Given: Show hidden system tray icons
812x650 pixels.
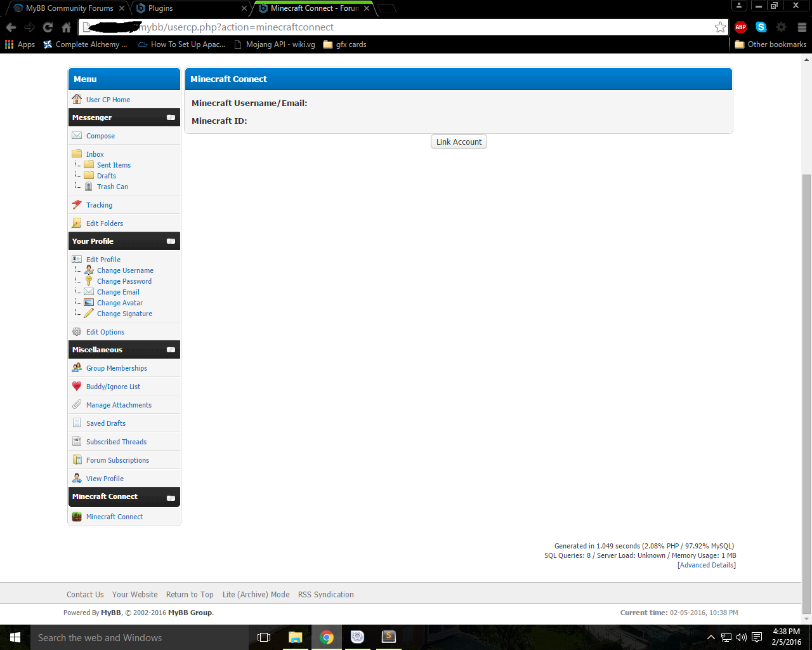Looking at the screenshot, I should tap(710, 637).
